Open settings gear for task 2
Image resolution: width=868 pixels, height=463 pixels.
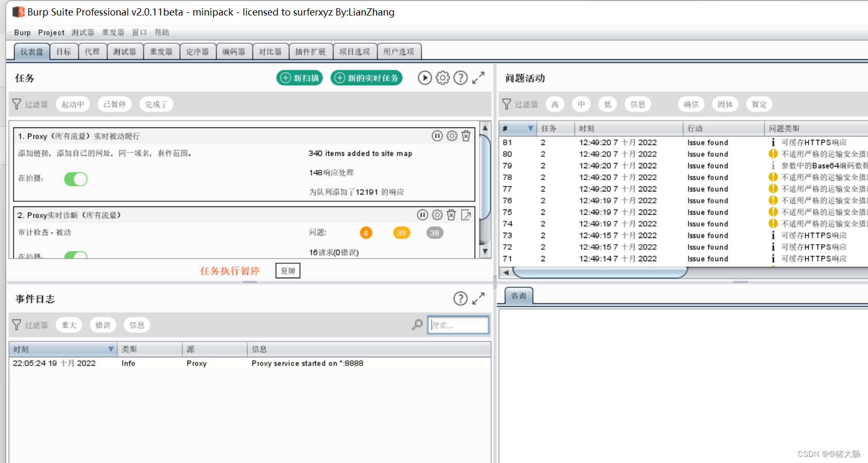click(x=437, y=215)
